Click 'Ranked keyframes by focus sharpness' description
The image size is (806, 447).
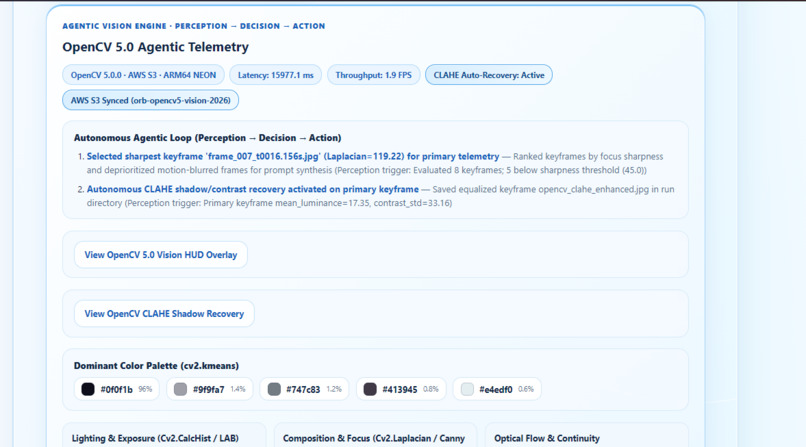tap(375, 163)
